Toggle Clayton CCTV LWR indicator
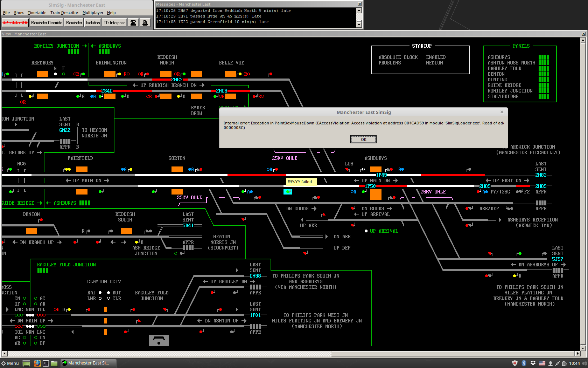The width and height of the screenshot is (588, 368). tap(100, 298)
